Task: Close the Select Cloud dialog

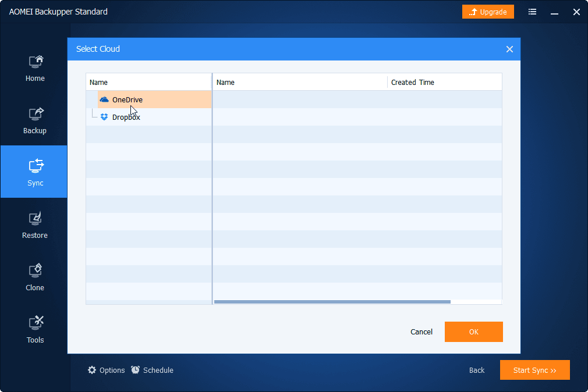Action: point(509,49)
